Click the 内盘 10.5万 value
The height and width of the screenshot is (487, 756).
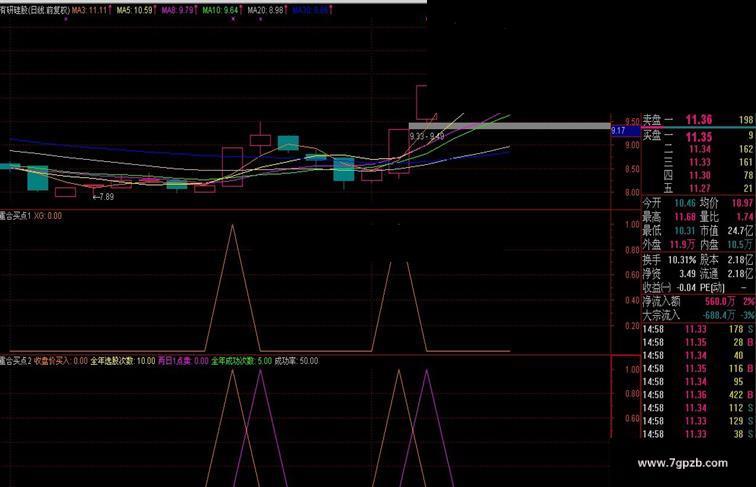pyautogui.click(x=740, y=245)
